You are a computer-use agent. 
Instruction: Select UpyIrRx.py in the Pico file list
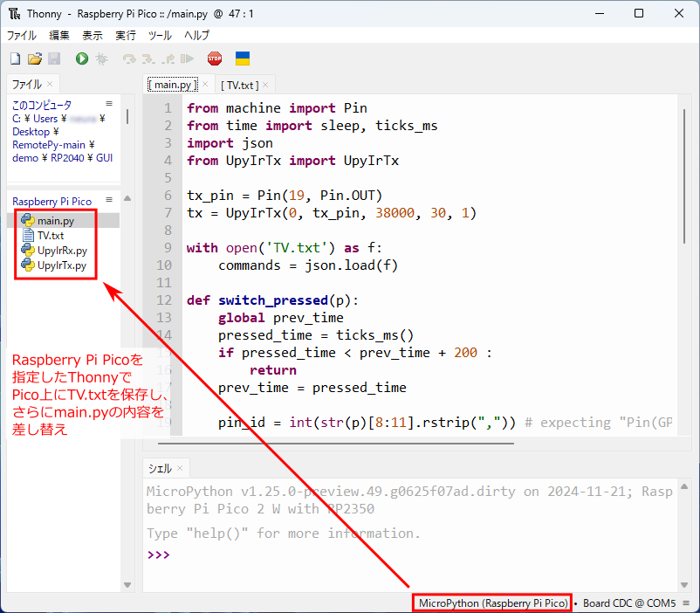tap(62, 251)
